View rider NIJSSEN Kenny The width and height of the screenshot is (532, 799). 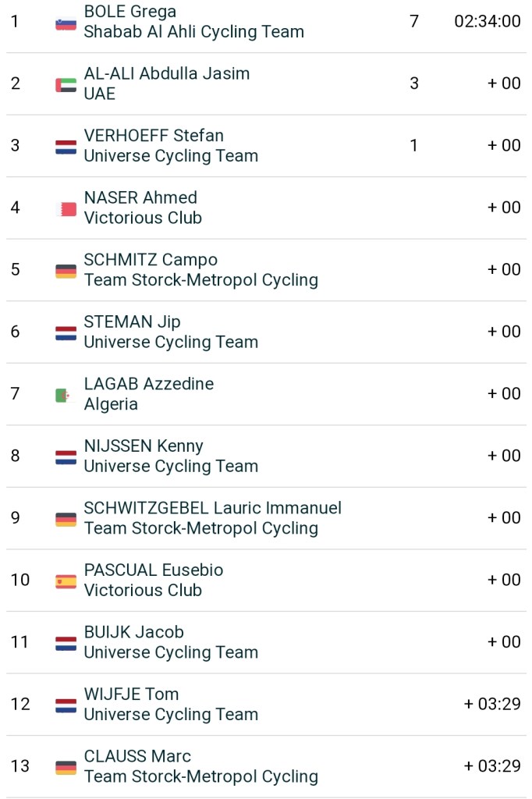point(144,446)
